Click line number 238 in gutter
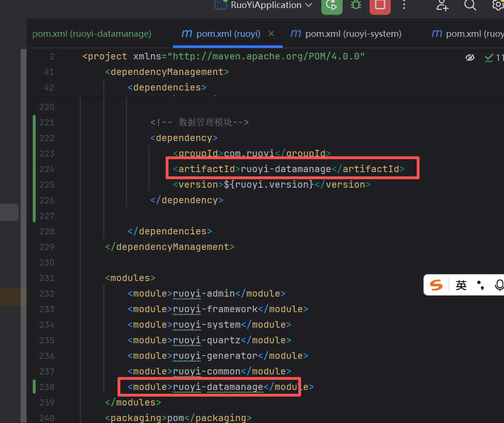Viewport: 504px width, 423px height. pos(47,387)
